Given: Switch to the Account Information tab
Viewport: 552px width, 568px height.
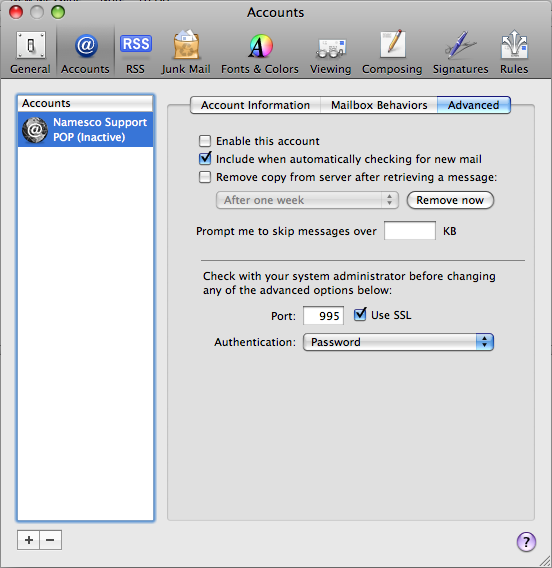Looking at the screenshot, I should click(x=255, y=105).
